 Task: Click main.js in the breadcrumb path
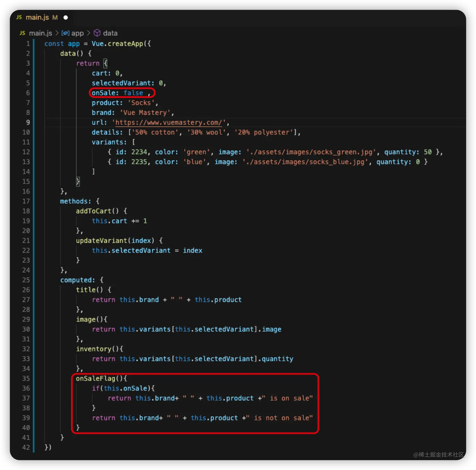(x=40, y=33)
